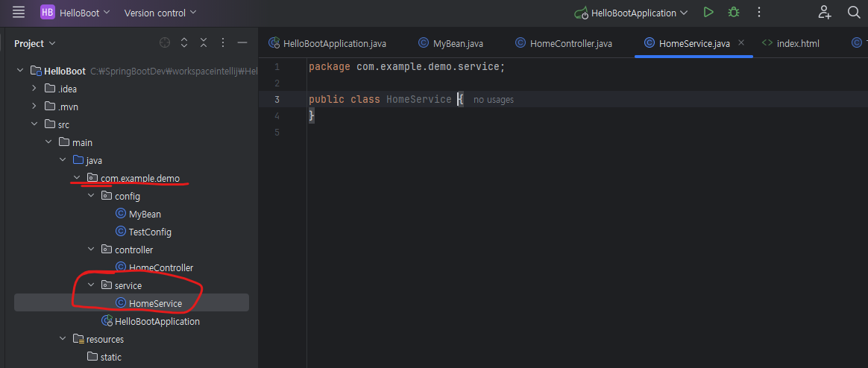This screenshot has width=868, height=368.
Task: Switch to index.html tab
Action: tap(790, 43)
